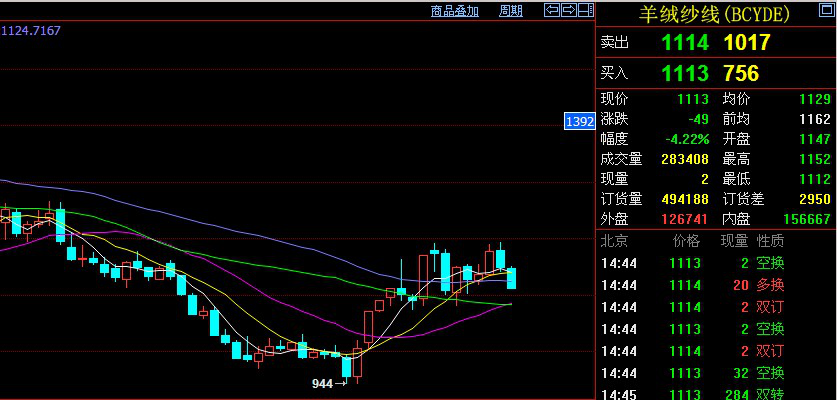Select the 最低 value 1112

pyautogui.click(x=815, y=178)
